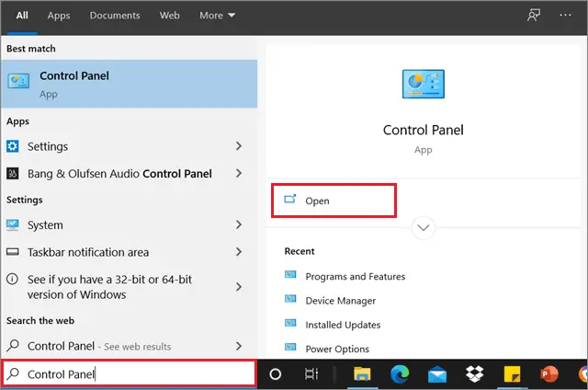The width and height of the screenshot is (588, 390).
Task: Open Task View from the taskbar
Action: (x=311, y=374)
